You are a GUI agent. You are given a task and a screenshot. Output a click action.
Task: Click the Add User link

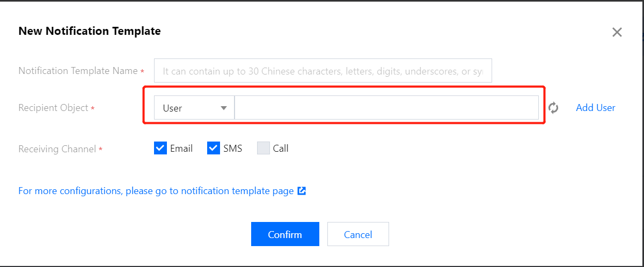pos(595,108)
